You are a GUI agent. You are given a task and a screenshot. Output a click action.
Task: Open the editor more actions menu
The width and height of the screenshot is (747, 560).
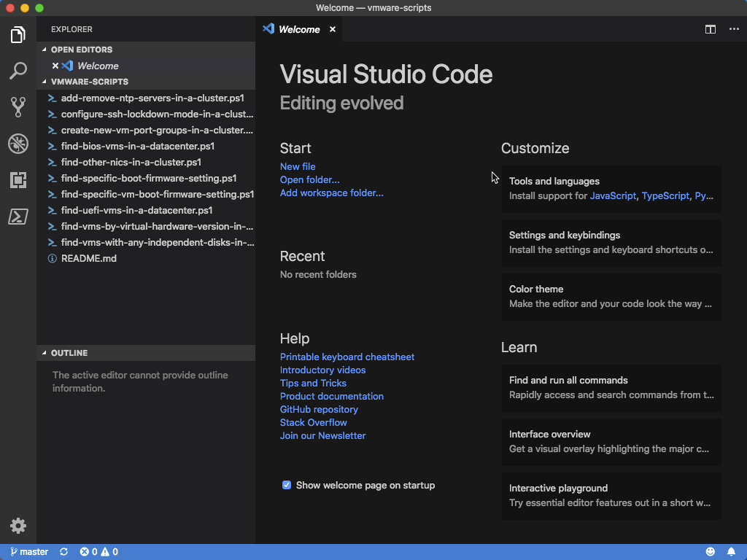(x=734, y=29)
